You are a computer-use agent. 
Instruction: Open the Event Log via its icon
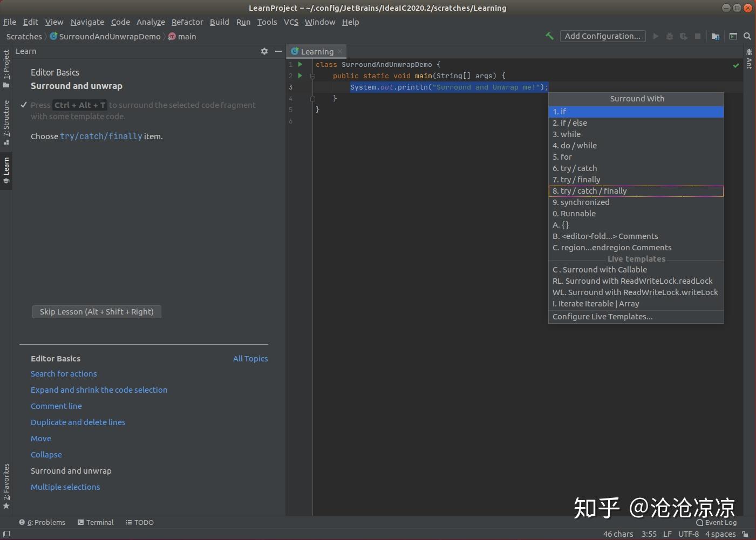tap(699, 522)
